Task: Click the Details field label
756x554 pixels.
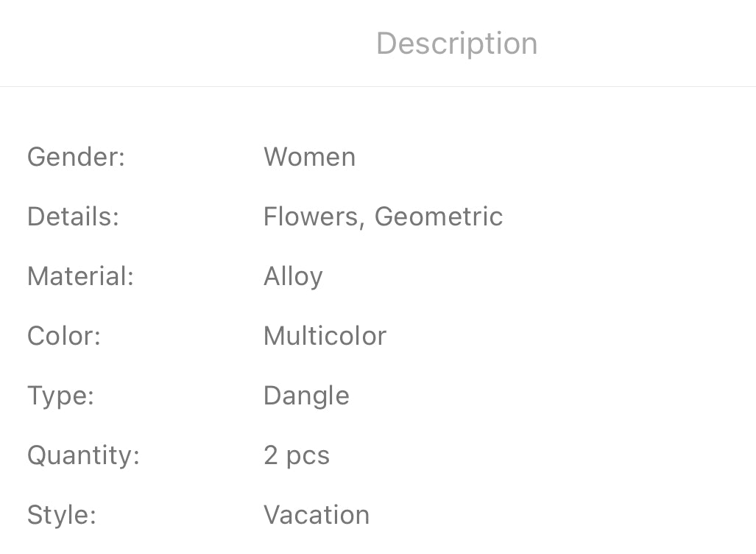Action: (73, 217)
